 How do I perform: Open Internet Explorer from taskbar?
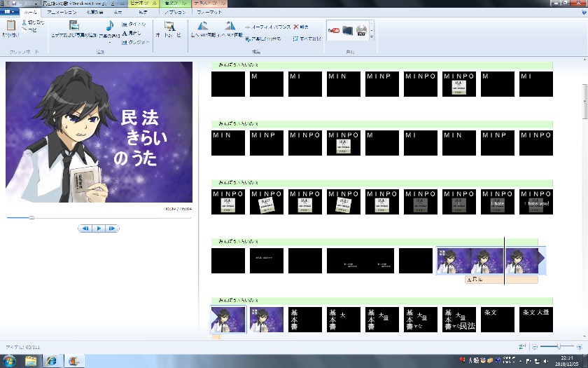point(52,361)
